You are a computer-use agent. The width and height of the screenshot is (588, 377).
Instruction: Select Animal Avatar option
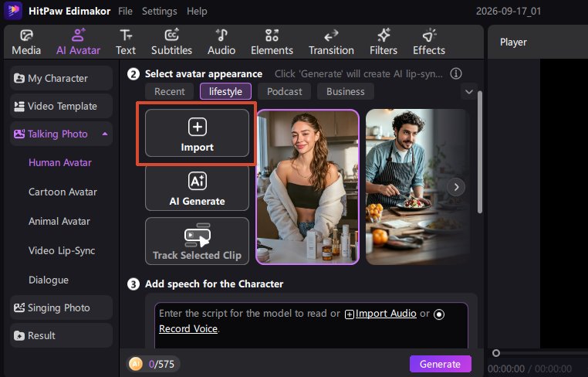click(x=59, y=221)
